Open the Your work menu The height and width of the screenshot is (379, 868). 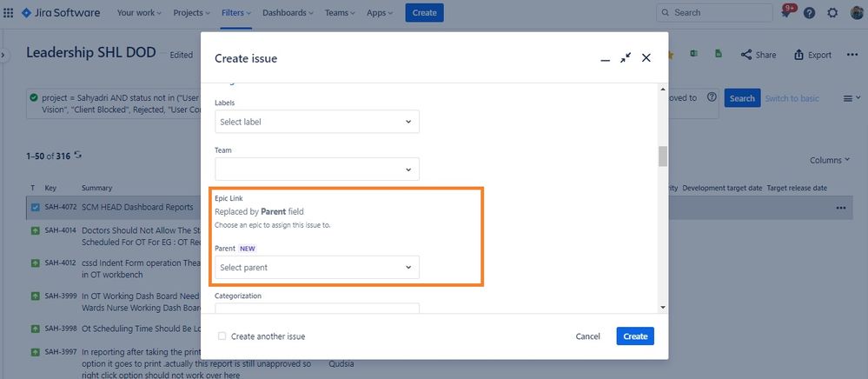139,13
